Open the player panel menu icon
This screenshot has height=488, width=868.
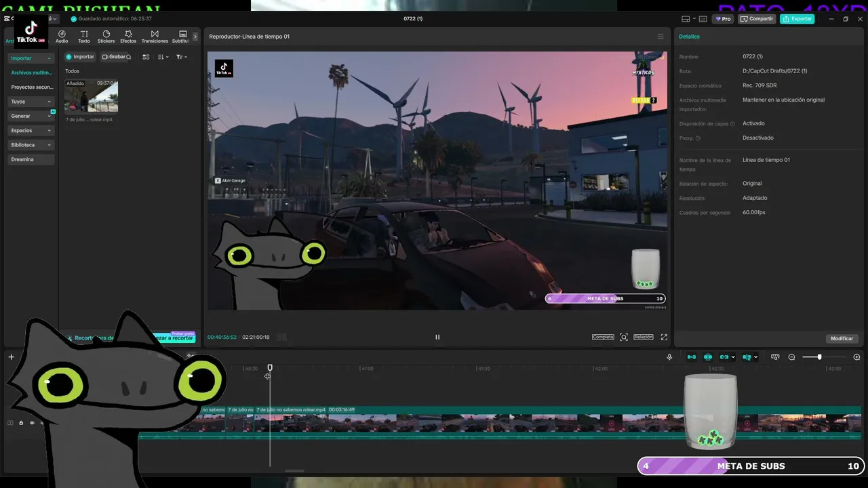[x=660, y=37]
